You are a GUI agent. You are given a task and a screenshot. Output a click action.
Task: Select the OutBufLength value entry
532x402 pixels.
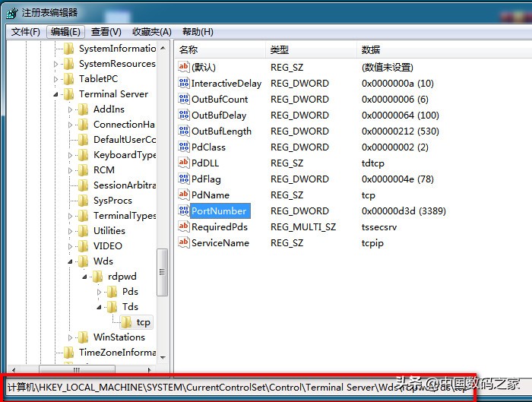click(x=221, y=131)
